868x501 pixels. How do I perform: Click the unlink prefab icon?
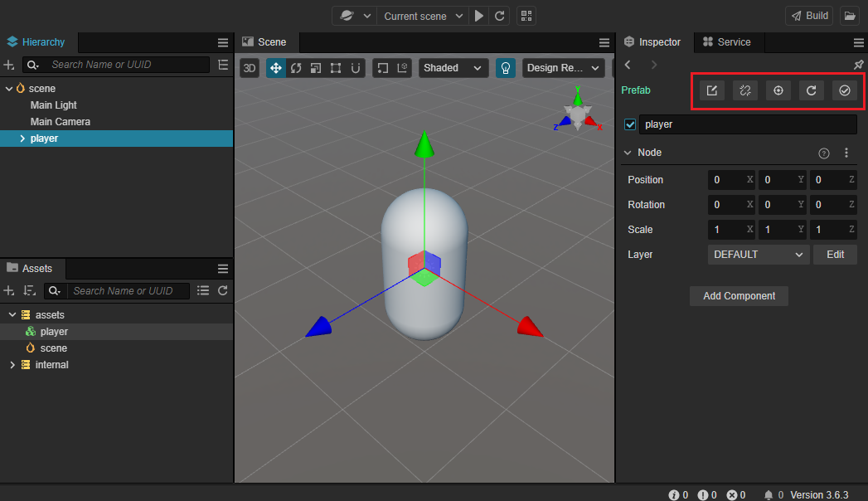744,90
